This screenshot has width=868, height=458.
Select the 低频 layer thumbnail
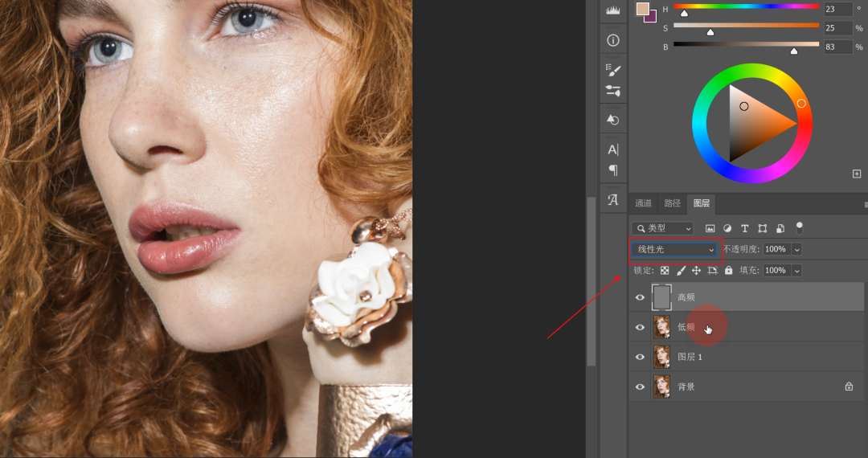pos(661,327)
